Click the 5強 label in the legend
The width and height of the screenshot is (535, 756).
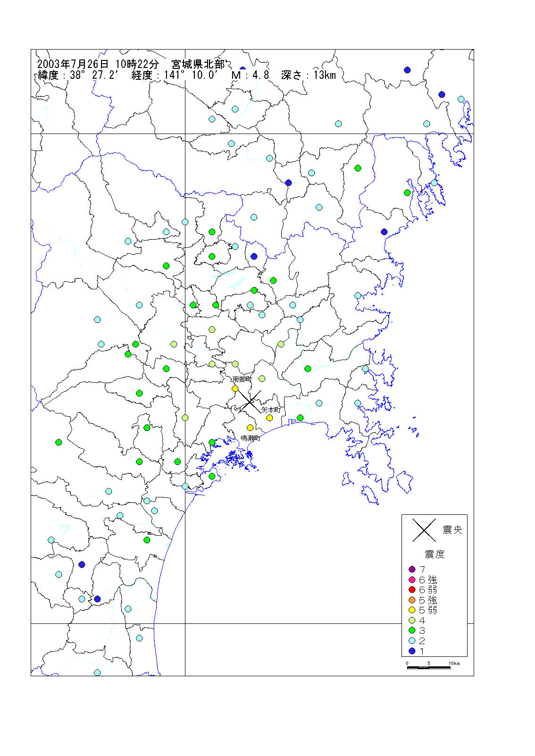coord(428,600)
